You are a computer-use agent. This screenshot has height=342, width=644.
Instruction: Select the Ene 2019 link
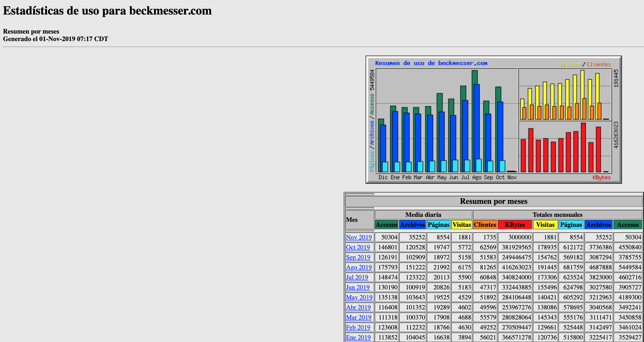click(358, 337)
